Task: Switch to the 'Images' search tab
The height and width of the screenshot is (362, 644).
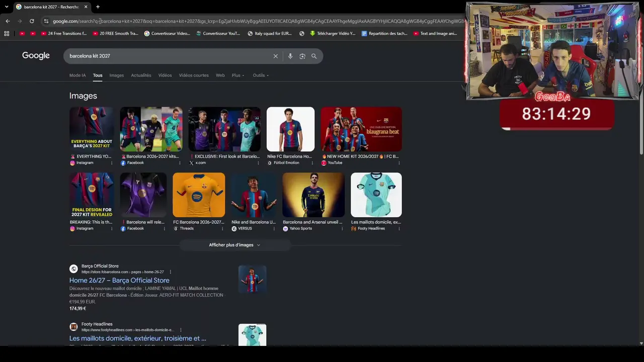Action: 117,75
